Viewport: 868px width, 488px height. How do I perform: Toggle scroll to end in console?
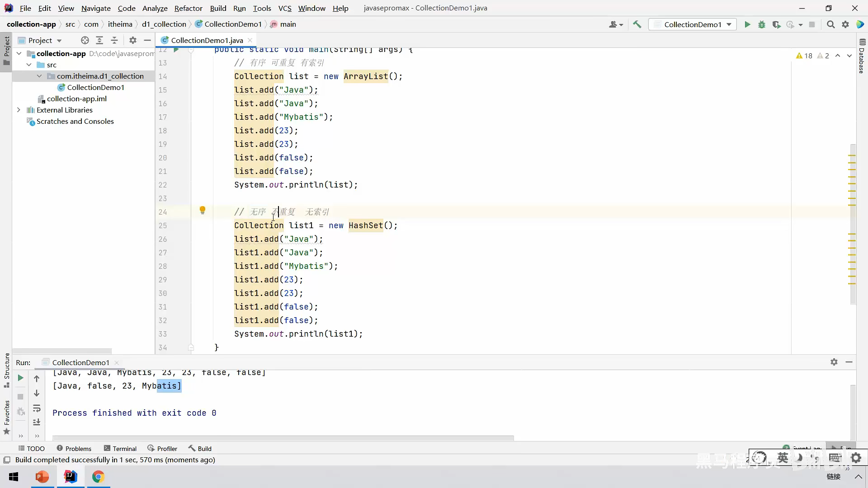(x=37, y=422)
